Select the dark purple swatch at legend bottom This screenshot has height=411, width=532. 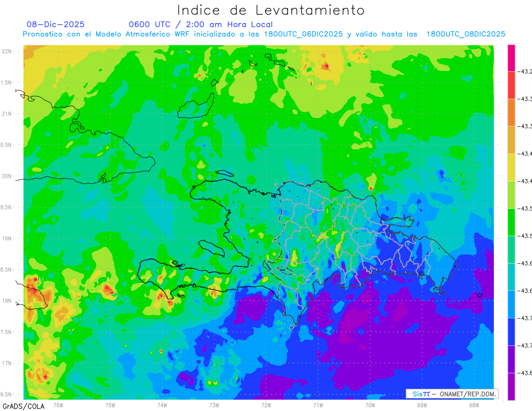[x=511, y=387]
